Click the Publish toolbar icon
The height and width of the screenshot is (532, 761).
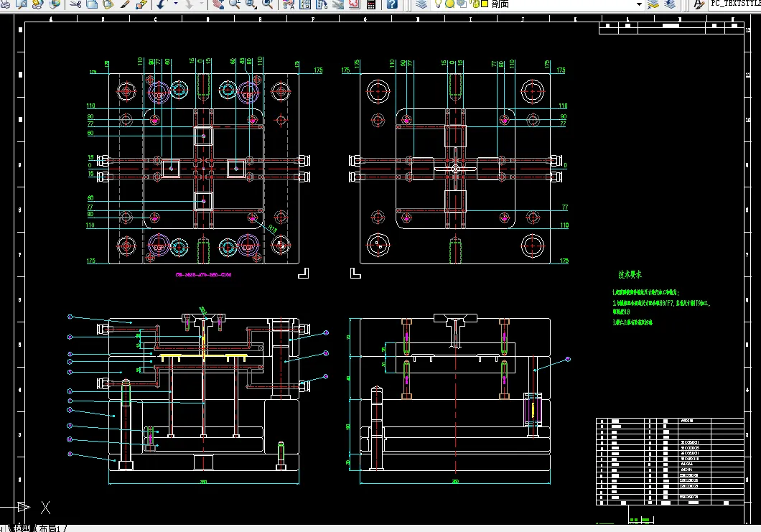click(x=37, y=4)
